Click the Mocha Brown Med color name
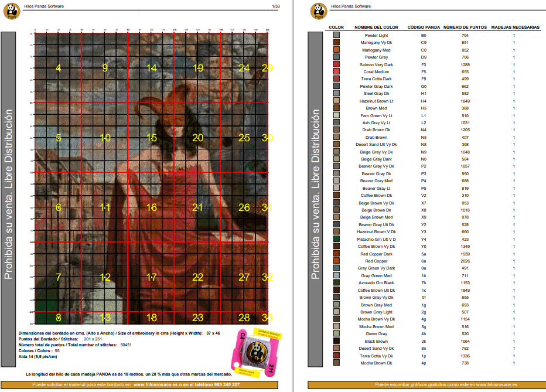Screen dimensions: 546x392 [x=376, y=326]
